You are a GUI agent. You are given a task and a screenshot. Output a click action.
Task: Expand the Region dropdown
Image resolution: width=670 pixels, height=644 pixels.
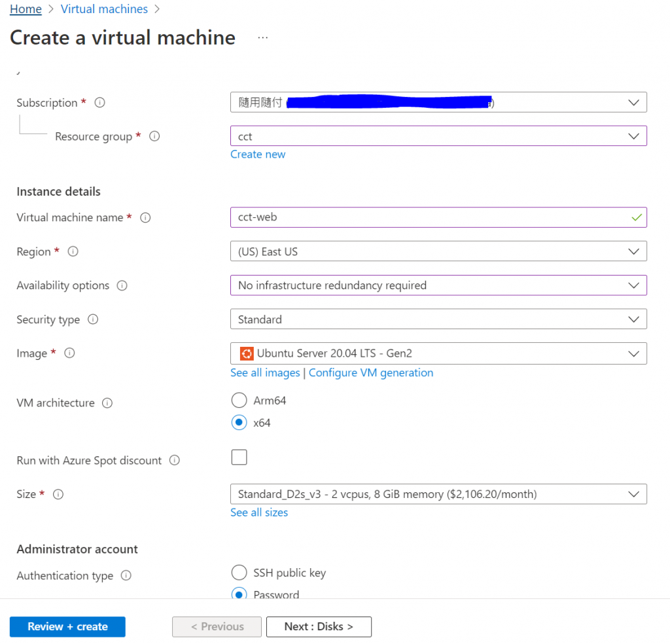coord(438,251)
